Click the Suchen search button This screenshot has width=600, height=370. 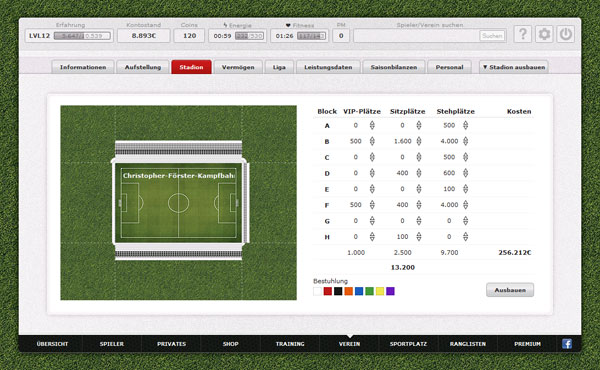pyautogui.click(x=492, y=36)
